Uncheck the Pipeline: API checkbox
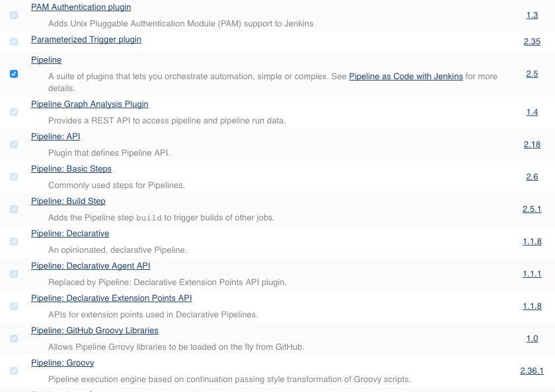 14,144
